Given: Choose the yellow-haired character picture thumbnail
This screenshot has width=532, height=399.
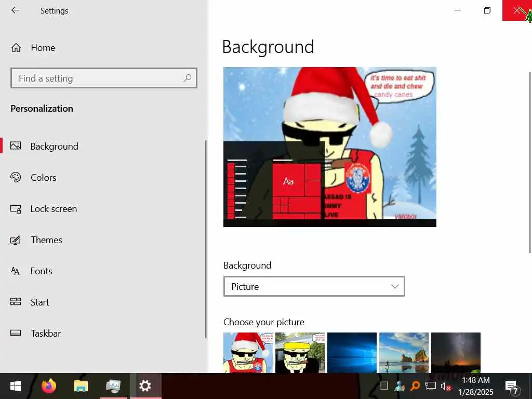Looking at the screenshot, I should 300,353.
